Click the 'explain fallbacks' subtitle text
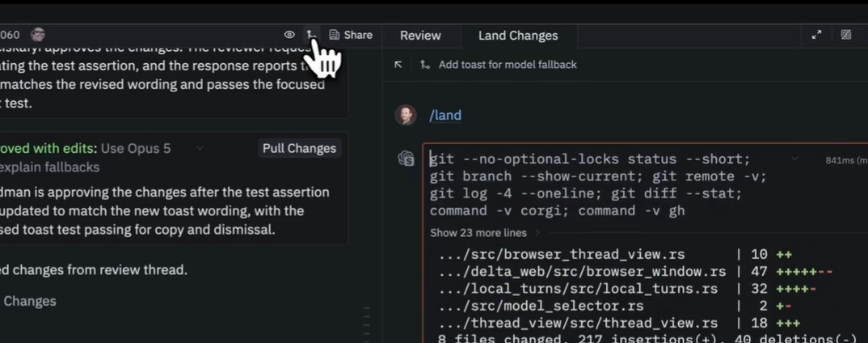 [50, 167]
